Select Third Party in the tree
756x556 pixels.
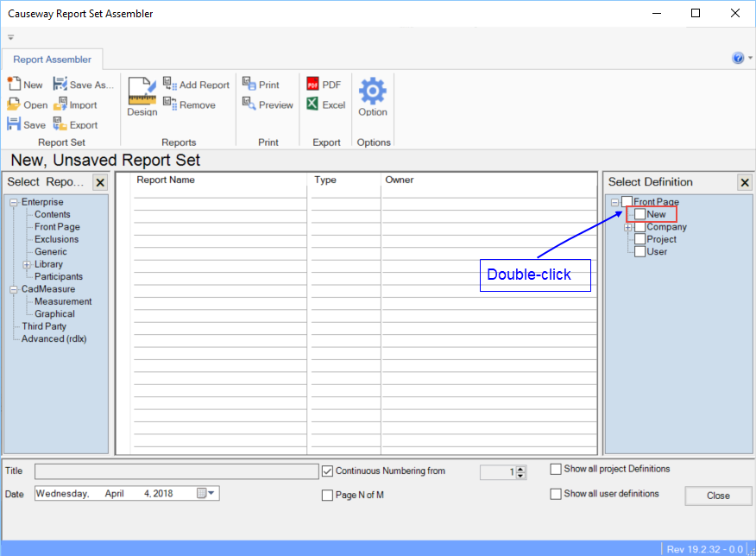[44, 326]
